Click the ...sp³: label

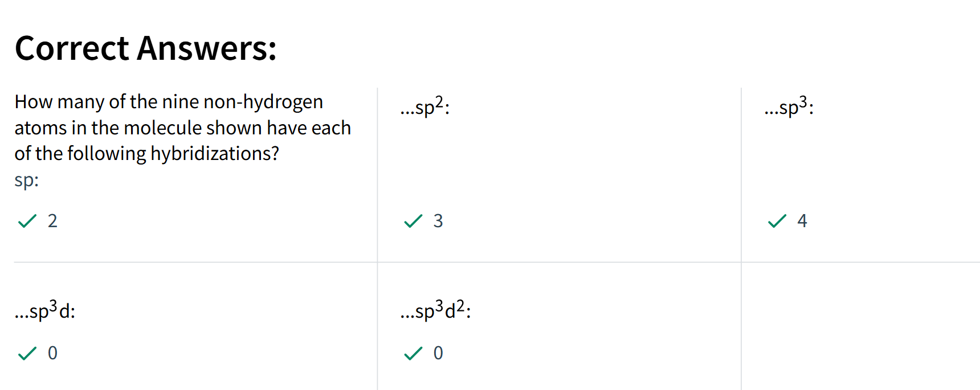[x=789, y=106]
